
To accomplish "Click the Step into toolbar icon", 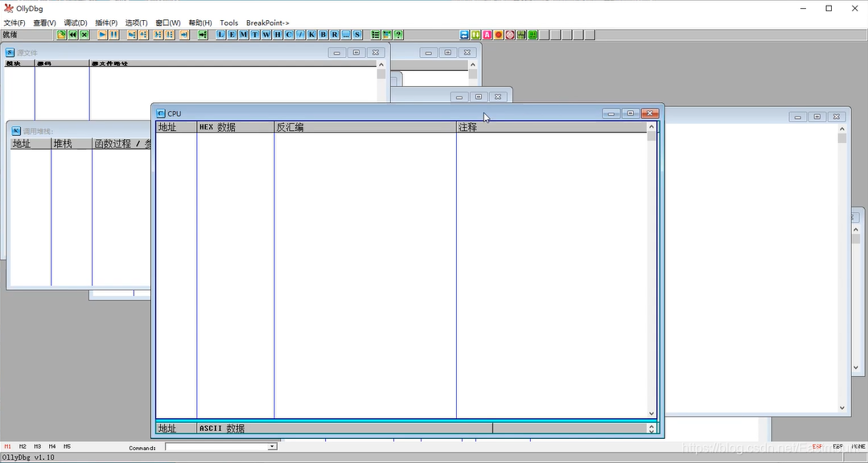I will point(132,35).
